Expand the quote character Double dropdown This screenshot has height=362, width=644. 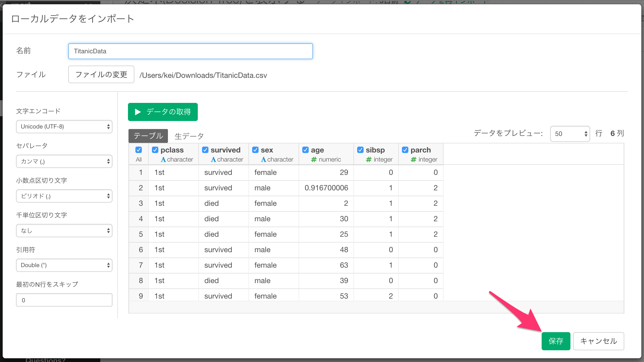tap(64, 265)
